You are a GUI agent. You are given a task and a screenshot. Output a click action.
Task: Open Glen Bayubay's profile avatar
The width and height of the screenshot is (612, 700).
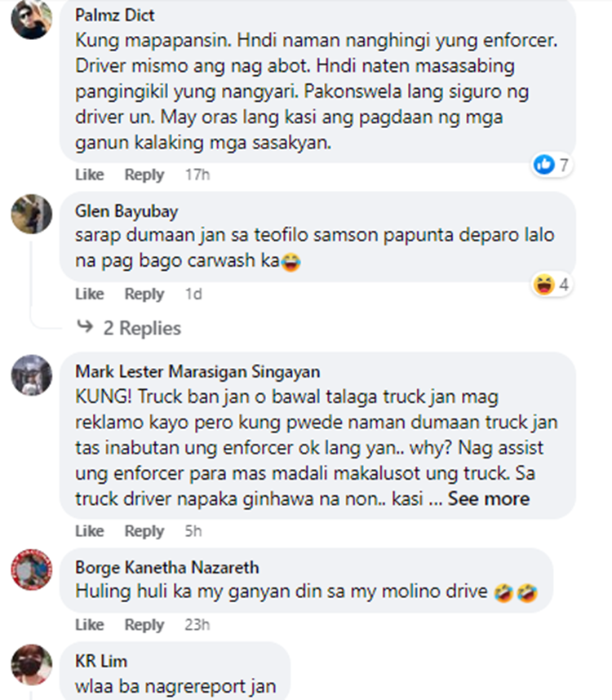(31, 214)
